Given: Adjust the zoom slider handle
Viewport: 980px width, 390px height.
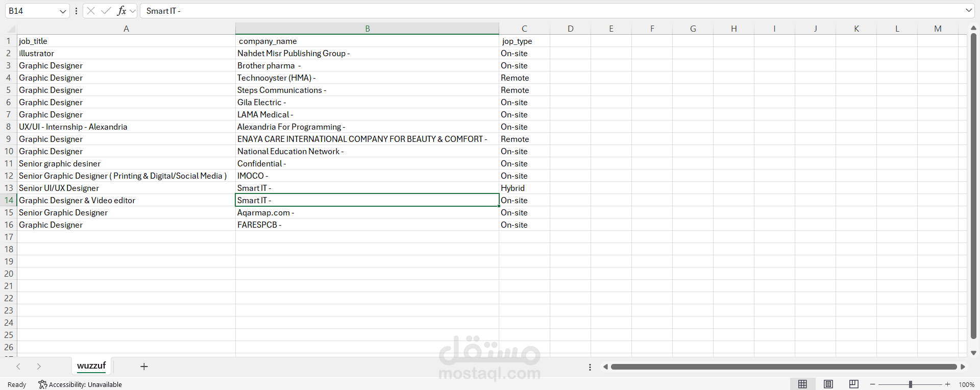Looking at the screenshot, I should click(x=910, y=384).
